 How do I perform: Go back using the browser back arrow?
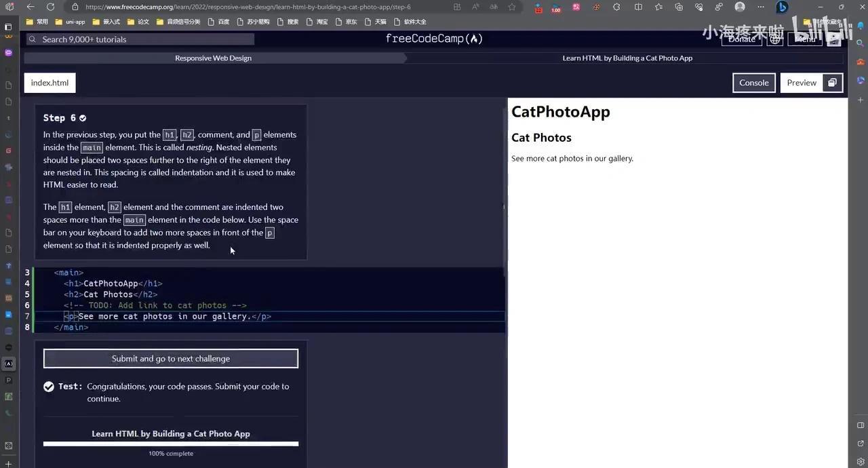(x=31, y=7)
